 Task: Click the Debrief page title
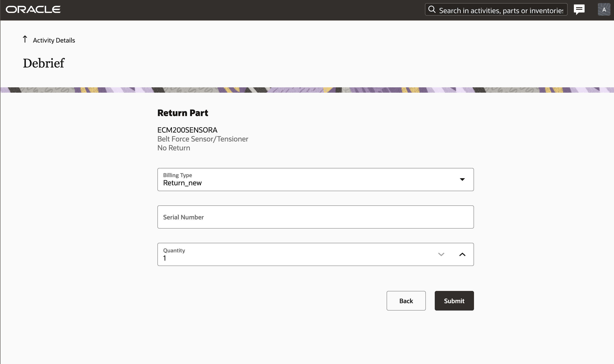tap(44, 63)
